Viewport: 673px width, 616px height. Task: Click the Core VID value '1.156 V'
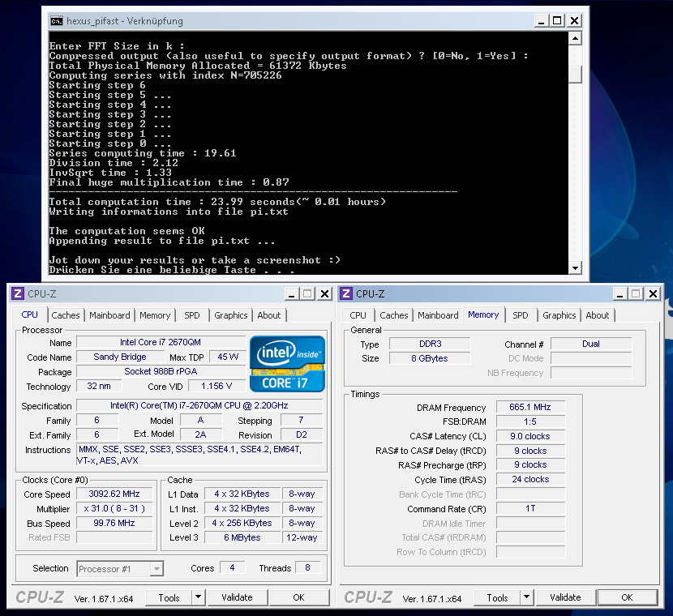pos(216,386)
